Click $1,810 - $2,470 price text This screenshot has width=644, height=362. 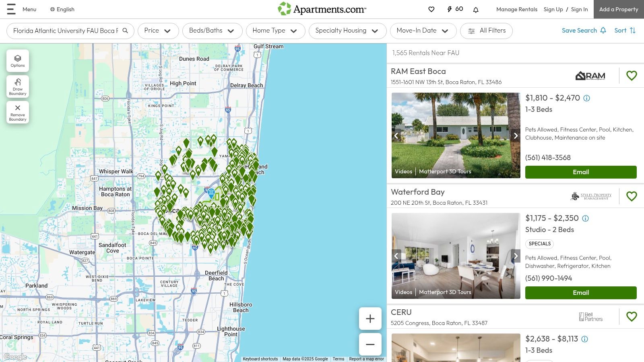(x=553, y=98)
